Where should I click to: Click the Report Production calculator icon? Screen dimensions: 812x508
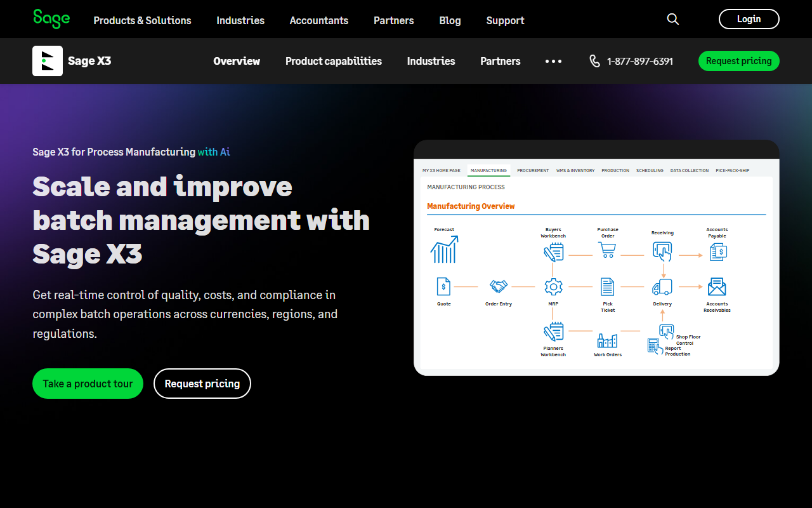(x=655, y=346)
